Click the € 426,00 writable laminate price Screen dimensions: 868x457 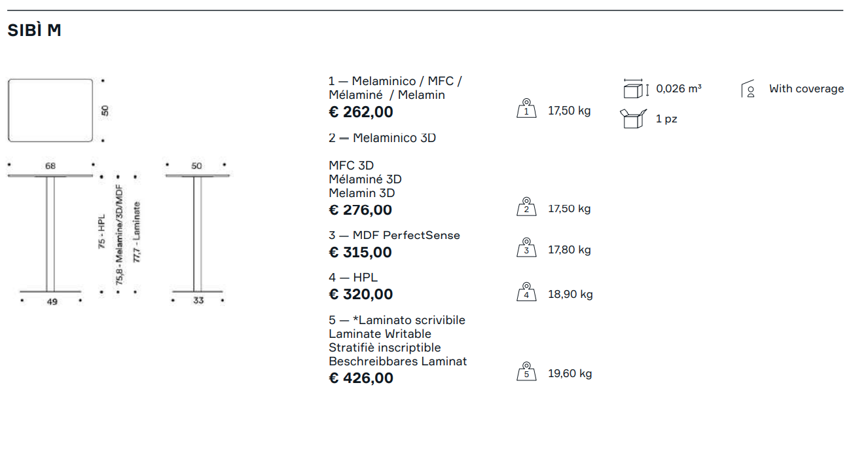[x=361, y=378]
